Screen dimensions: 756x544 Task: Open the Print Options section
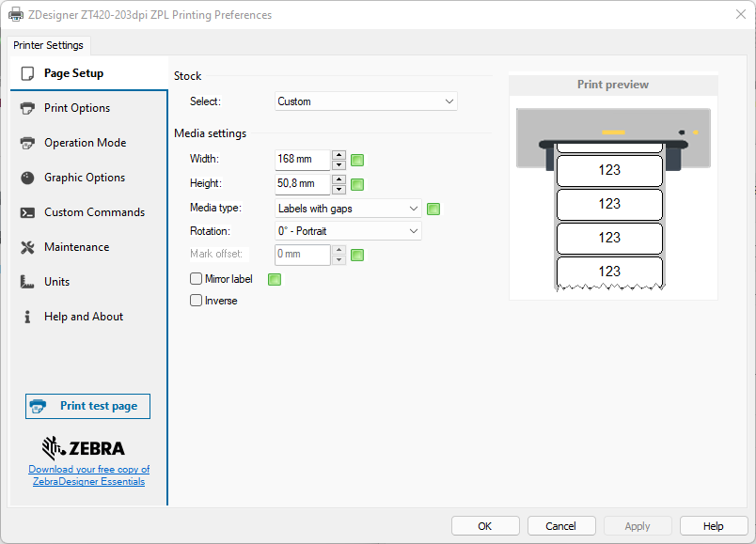click(89, 108)
